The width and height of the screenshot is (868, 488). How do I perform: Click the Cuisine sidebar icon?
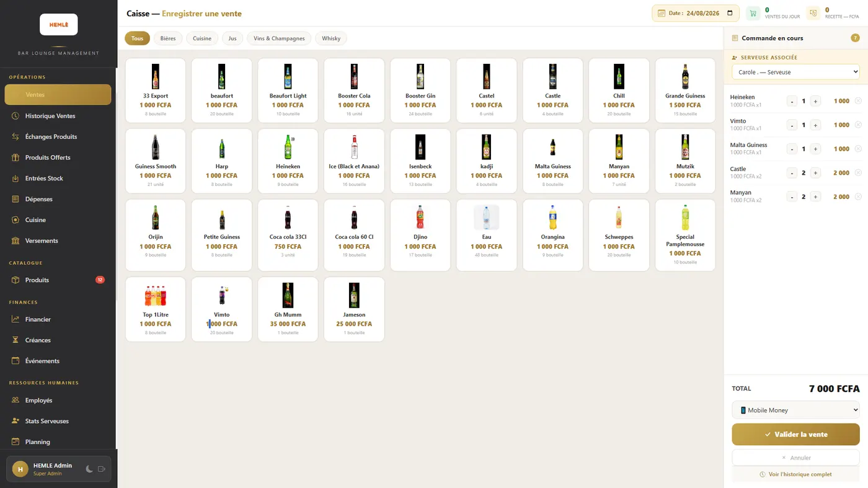pos(15,220)
